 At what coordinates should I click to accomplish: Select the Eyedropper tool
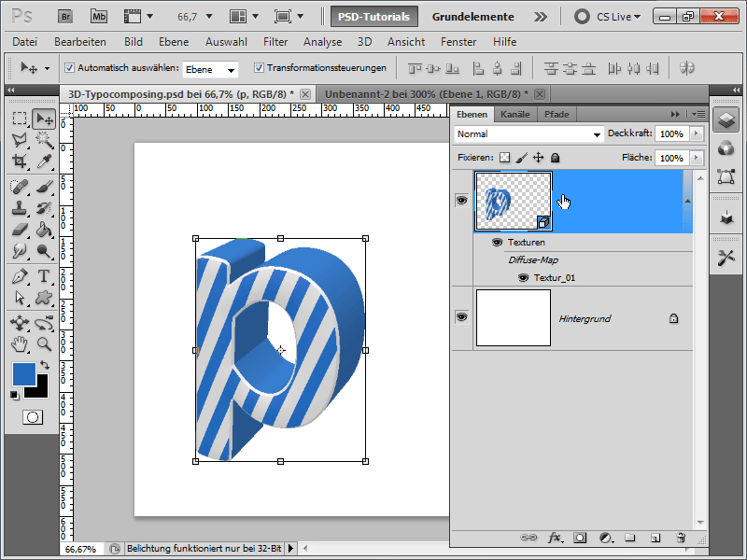pyautogui.click(x=44, y=161)
